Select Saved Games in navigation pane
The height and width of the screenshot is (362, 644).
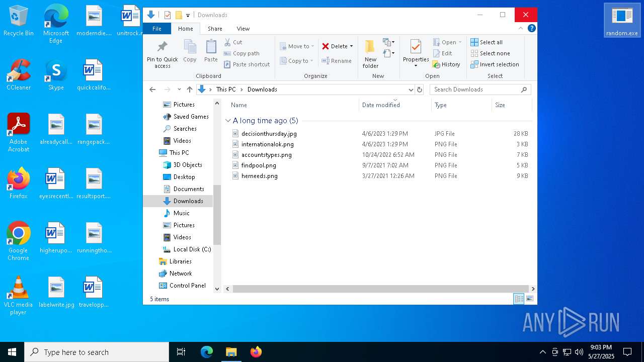pyautogui.click(x=191, y=117)
